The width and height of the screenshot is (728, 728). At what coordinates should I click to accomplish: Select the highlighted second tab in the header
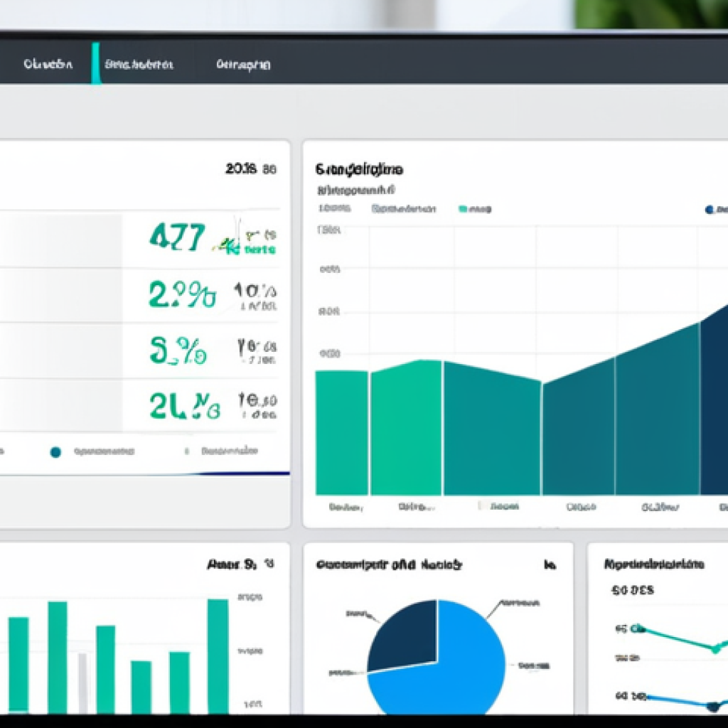pyautogui.click(x=139, y=63)
